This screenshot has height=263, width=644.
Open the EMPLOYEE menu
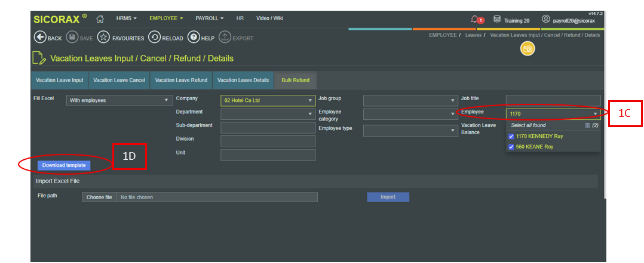166,18
